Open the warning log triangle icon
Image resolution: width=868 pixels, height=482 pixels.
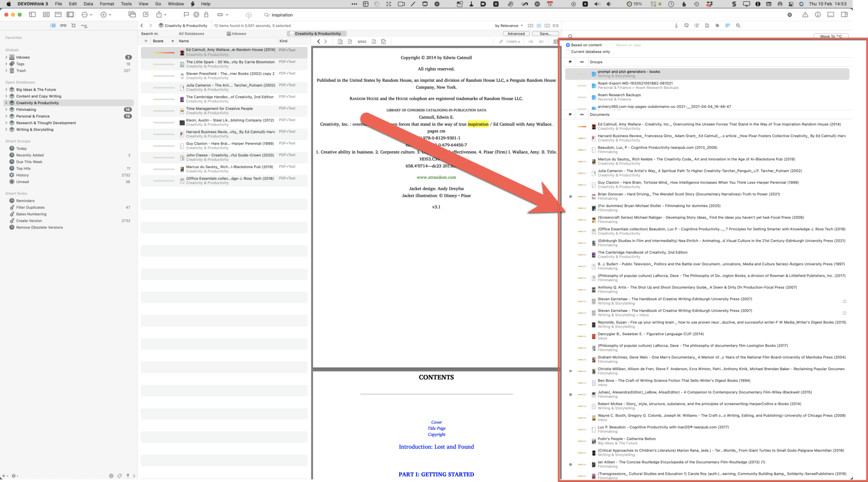tap(805, 14)
